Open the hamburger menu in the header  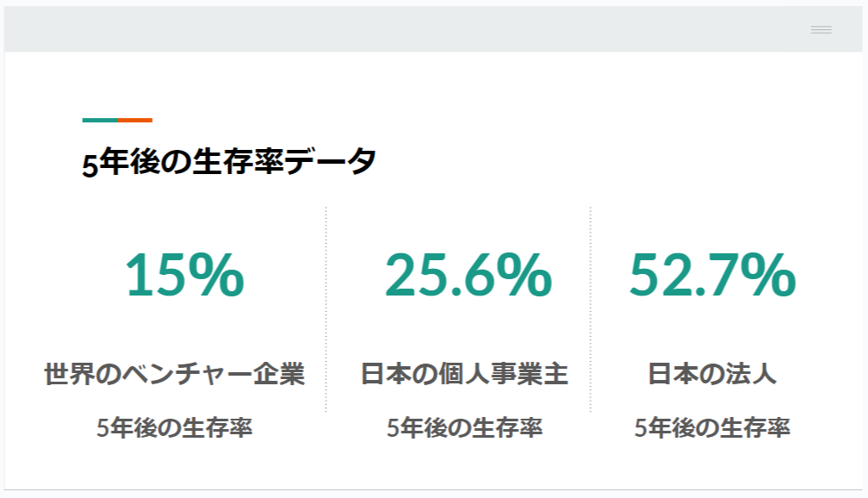click(821, 29)
